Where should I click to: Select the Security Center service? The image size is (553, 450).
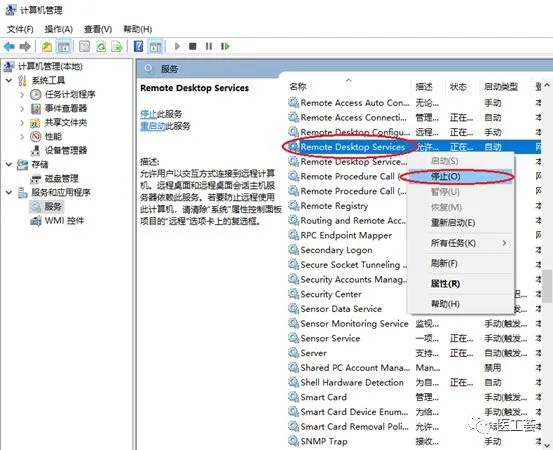pyautogui.click(x=331, y=294)
